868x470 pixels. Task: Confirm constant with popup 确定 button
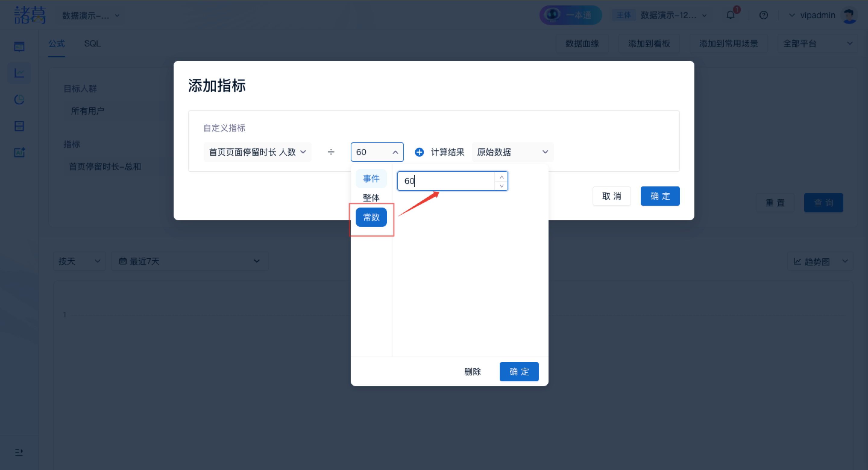(x=519, y=372)
